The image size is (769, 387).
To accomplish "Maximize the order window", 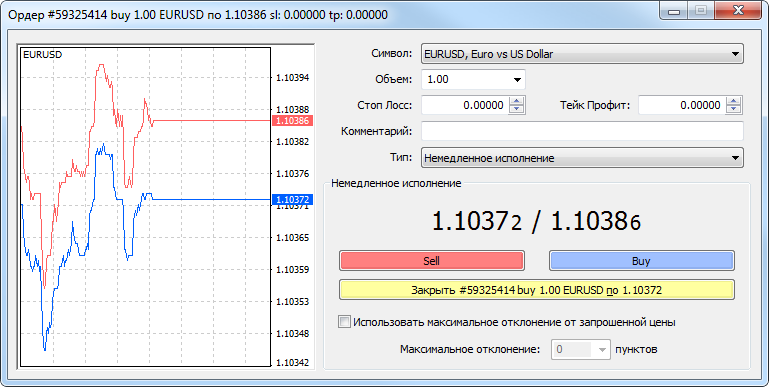I will coord(701,11).
